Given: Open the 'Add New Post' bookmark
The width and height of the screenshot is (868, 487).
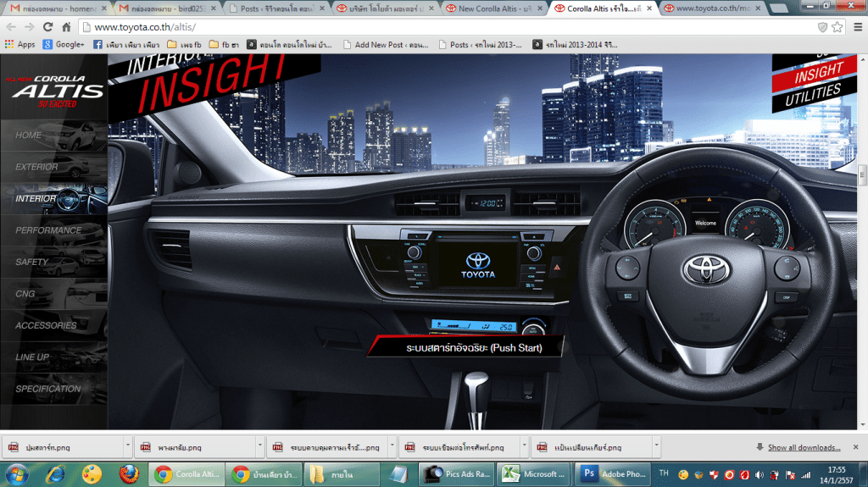Looking at the screenshot, I should click(x=386, y=44).
